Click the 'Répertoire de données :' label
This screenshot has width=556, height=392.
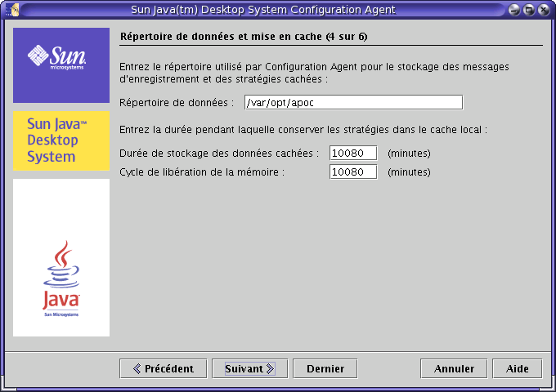pyautogui.click(x=177, y=103)
